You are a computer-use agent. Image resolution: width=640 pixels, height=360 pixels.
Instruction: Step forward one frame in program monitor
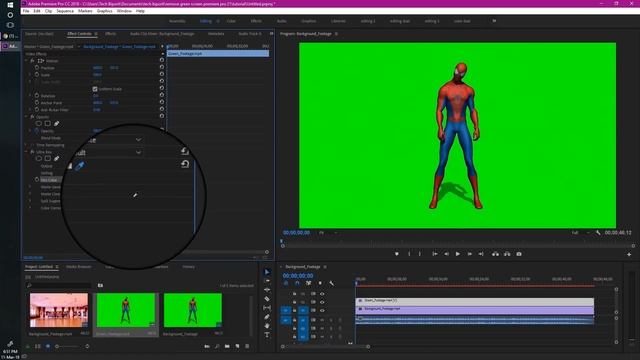click(x=469, y=254)
